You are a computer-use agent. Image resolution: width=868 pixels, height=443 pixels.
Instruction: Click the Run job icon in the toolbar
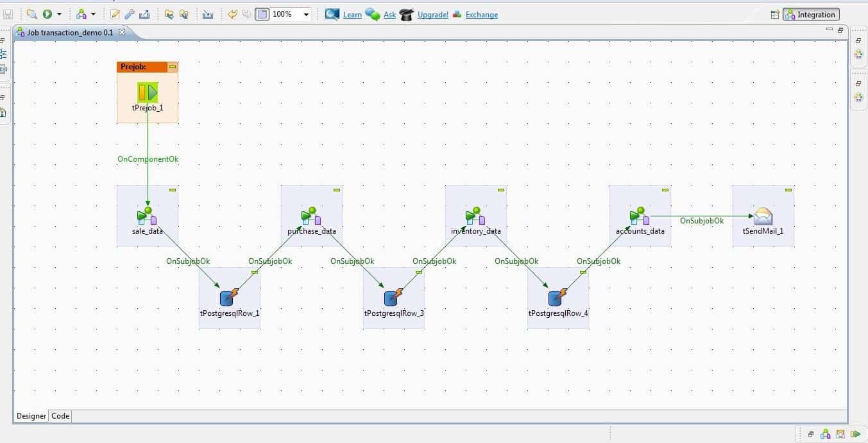(x=46, y=13)
